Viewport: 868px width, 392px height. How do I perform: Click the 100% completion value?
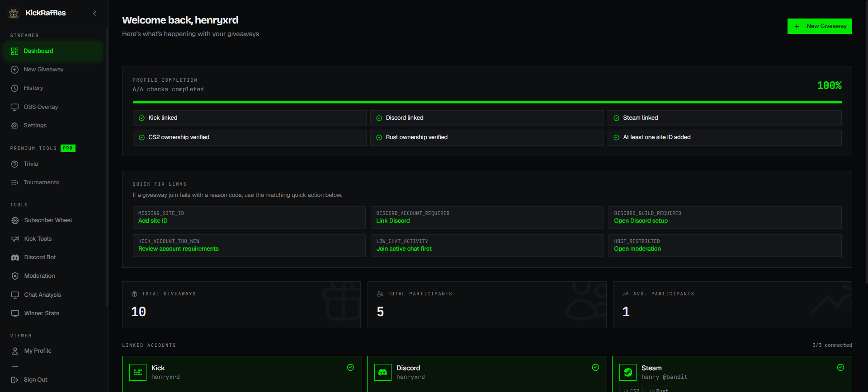[x=829, y=85]
